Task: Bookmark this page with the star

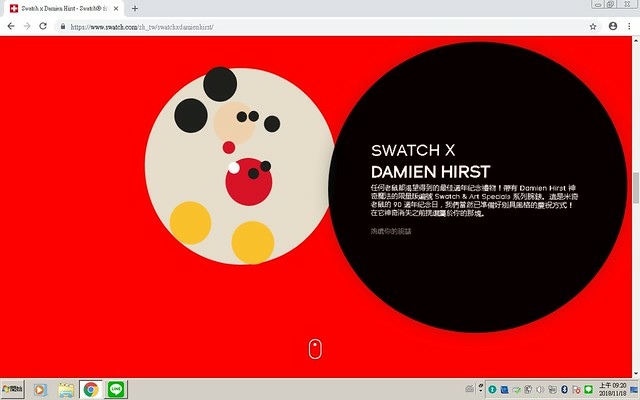Action: (593, 27)
